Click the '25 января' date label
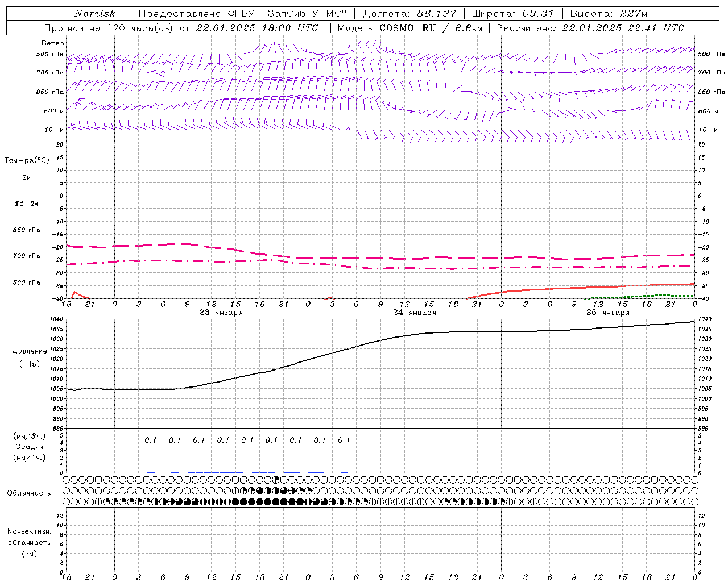Image resolution: width=728 pixels, height=582 pixels. point(608,312)
